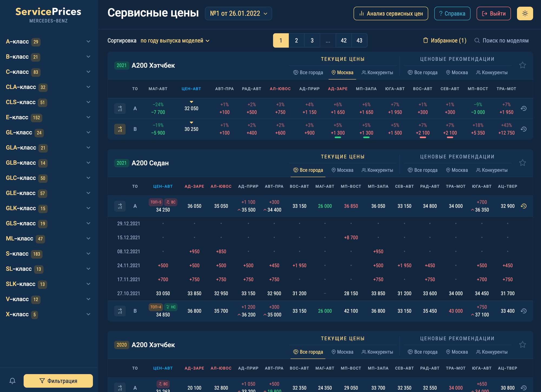Click ТЕКУЩИЕ ЦЕНЫ heading of A200 Седан
The image size is (541, 392).
343,157
